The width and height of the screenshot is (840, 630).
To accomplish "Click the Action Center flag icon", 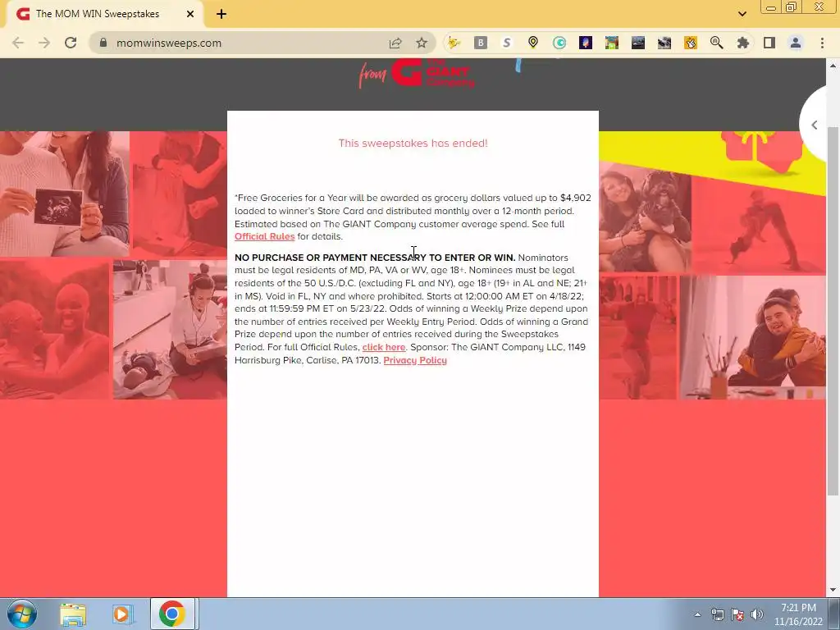I will pos(737,614).
